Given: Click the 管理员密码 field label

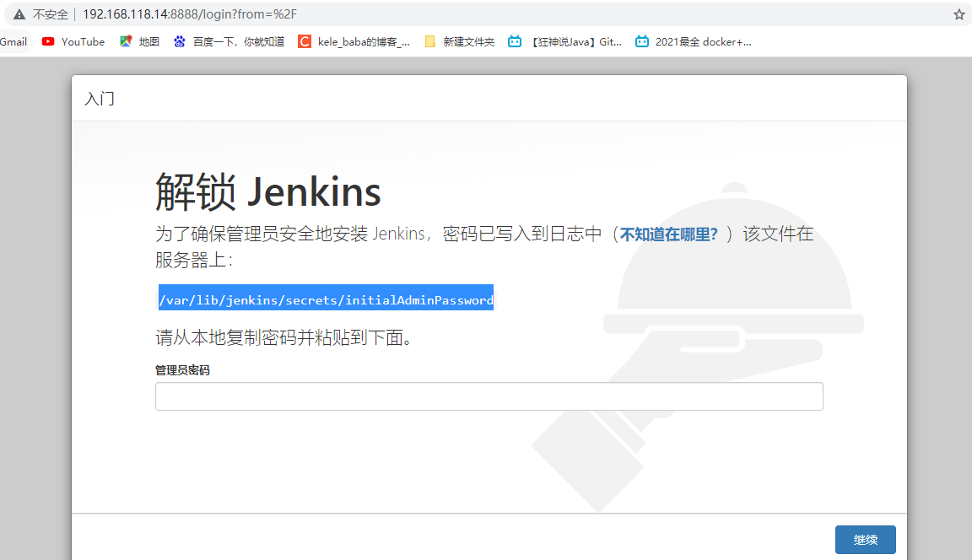Looking at the screenshot, I should coord(182,370).
